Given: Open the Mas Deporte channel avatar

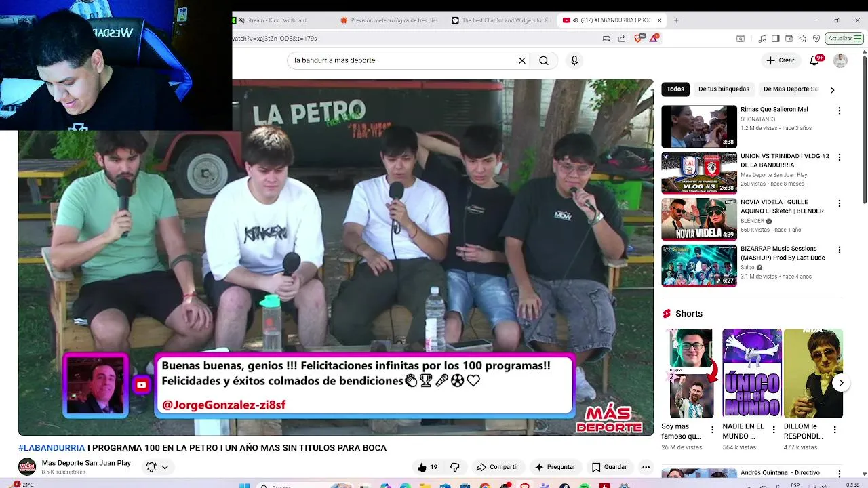Looking at the screenshot, I should pyautogui.click(x=27, y=466).
